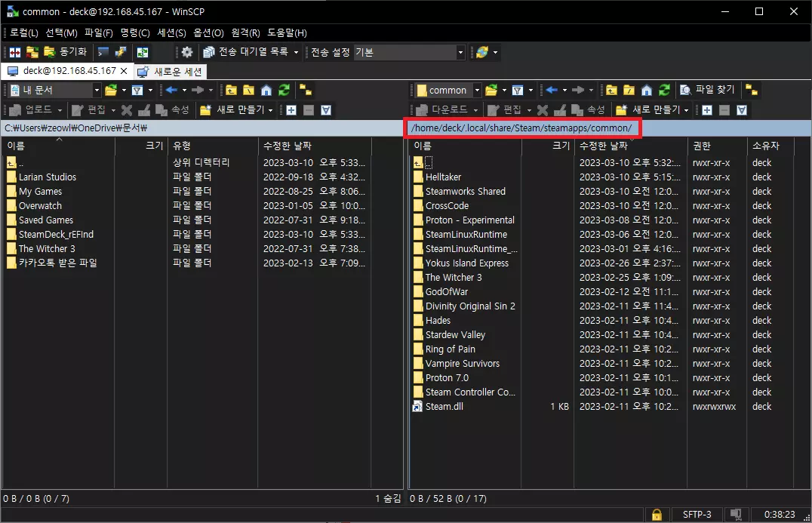Click the keep remote directory updated icon
This screenshot has height=523, width=812.
click(143, 52)
